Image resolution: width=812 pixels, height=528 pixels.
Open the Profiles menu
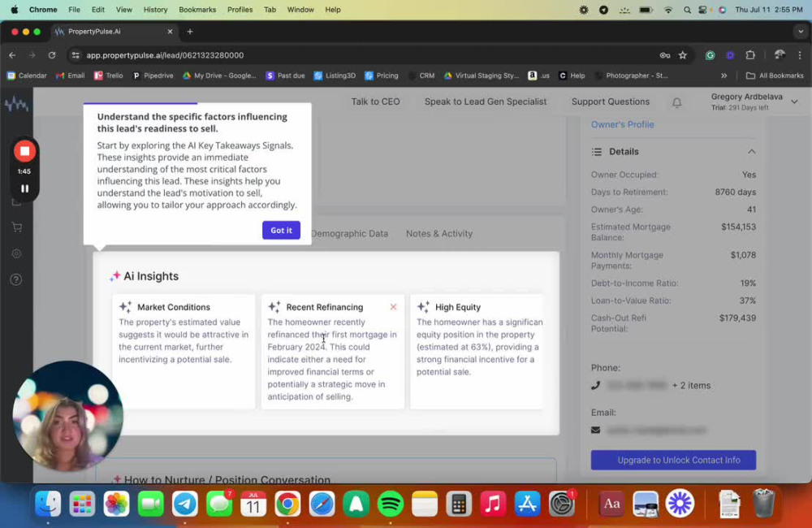(240, 9)
